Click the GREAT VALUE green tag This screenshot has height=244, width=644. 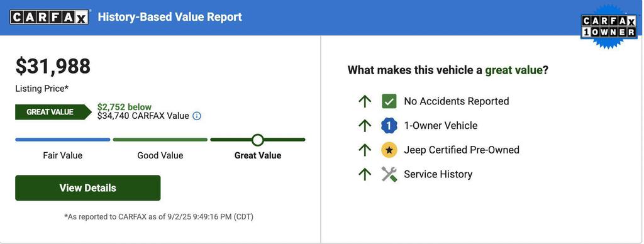point(53,112)
